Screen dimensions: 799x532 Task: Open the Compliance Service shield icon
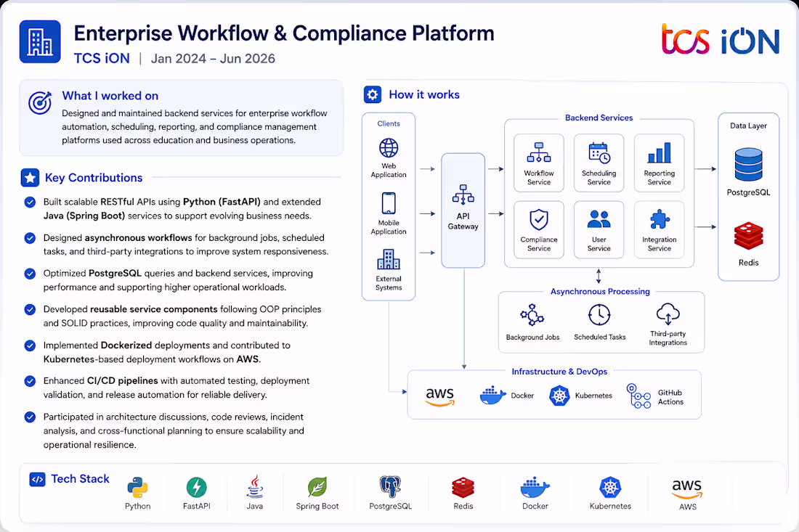point(539,220)
